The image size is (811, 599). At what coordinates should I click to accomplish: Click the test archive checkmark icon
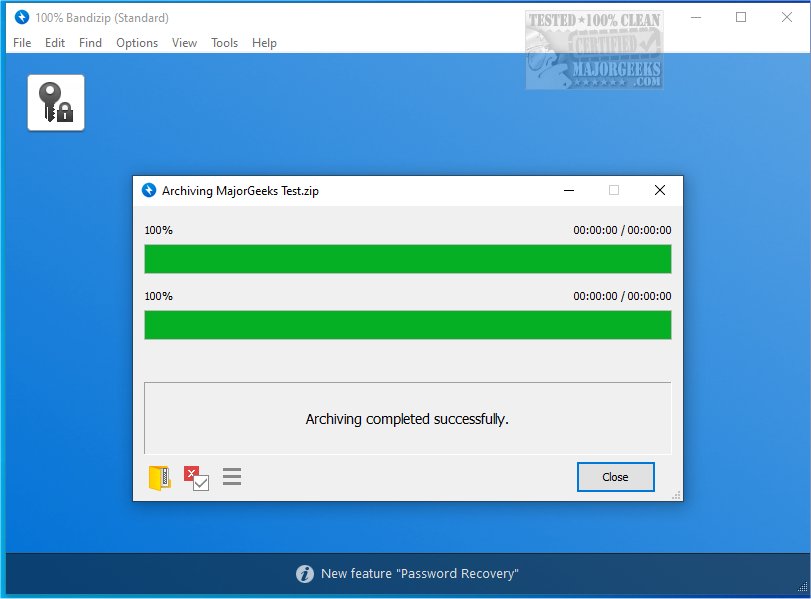[x=196, y=478]
